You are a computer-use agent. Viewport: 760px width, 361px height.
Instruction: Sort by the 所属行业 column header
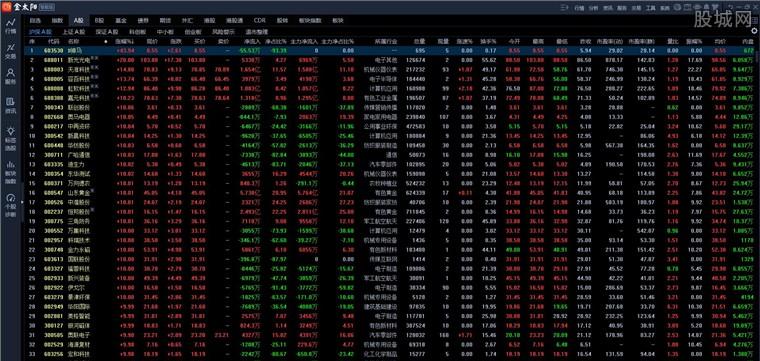[385, 42]
